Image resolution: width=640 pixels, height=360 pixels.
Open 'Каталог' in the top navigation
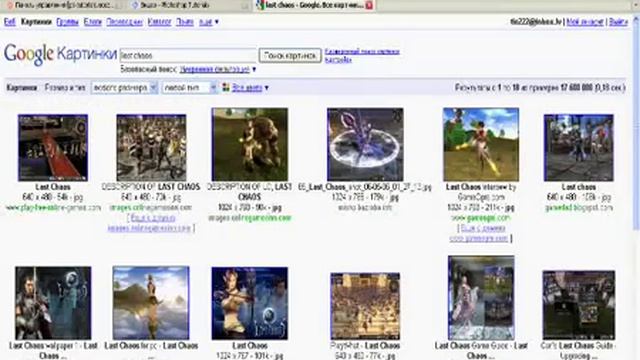coord(159,22)
